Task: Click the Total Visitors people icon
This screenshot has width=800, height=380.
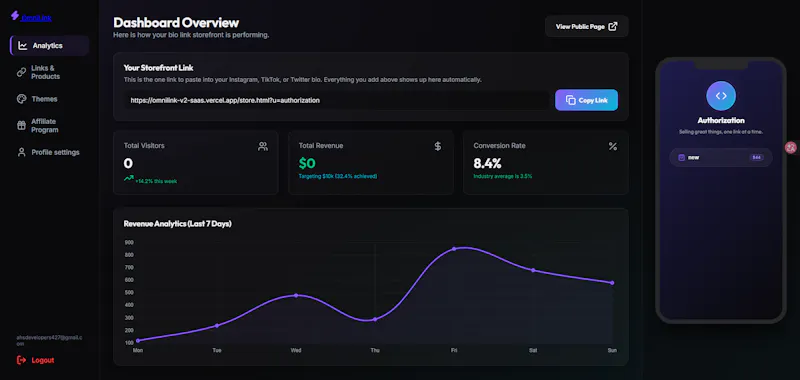Action: 263,147
